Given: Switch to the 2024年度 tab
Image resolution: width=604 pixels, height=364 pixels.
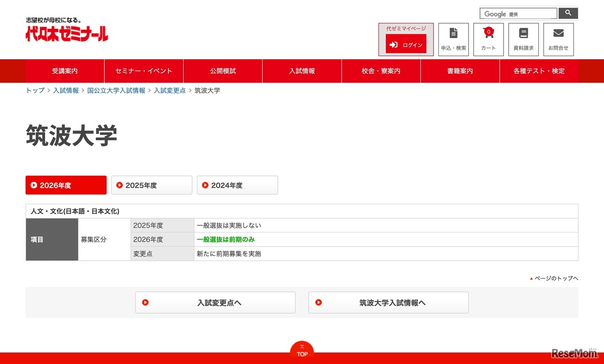Looking at the screenshot, I should click(237, 185).
